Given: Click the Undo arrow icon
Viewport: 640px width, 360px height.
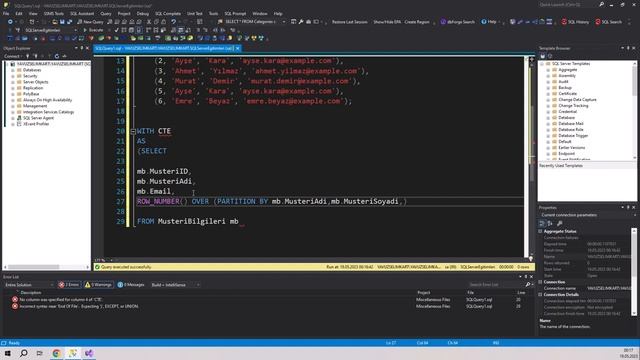Looking at the screenshot, I should click(x=174, y=22).
